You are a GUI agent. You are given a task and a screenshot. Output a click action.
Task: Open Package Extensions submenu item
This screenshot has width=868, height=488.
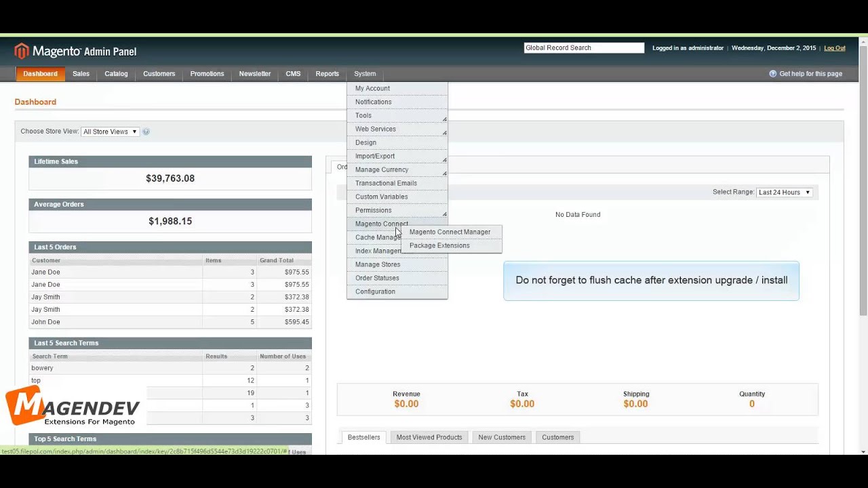pyautogui.click(x=450, y=245)
